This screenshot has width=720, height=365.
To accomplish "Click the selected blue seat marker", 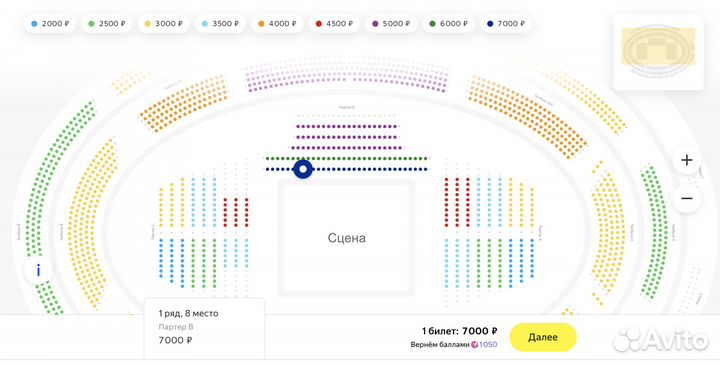I will [303, 169].
